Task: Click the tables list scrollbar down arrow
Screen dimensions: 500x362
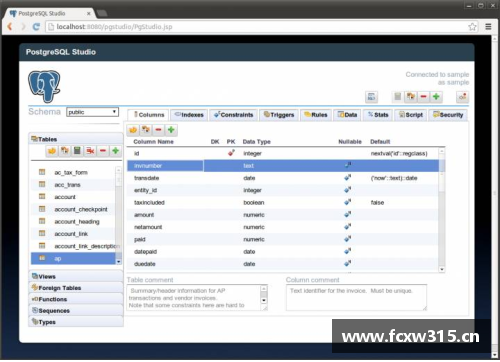Action: (x=119, y=262)
